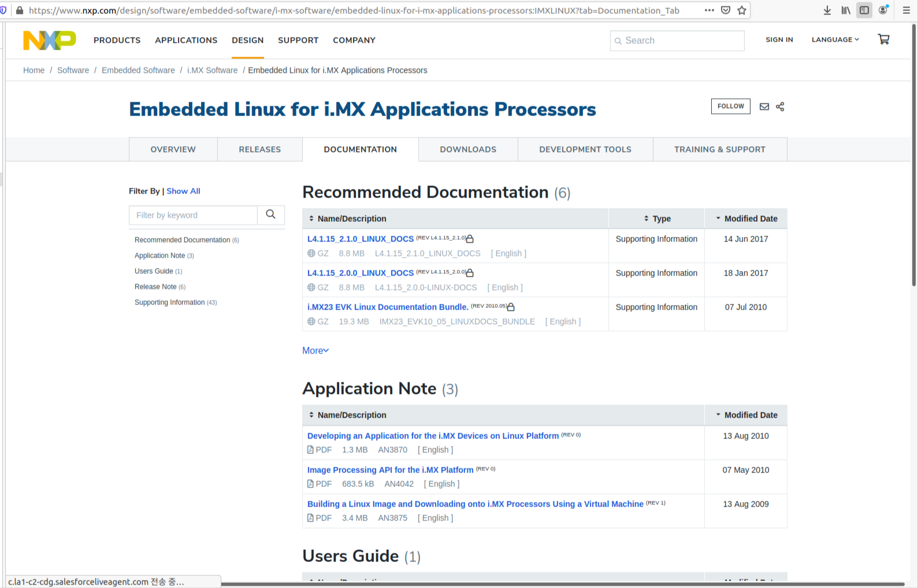Click globe GZ icon for IMX23_EVK10_05 bundle
The width and height of the screenshot is (918, 588).
click(x=311, y=321)
